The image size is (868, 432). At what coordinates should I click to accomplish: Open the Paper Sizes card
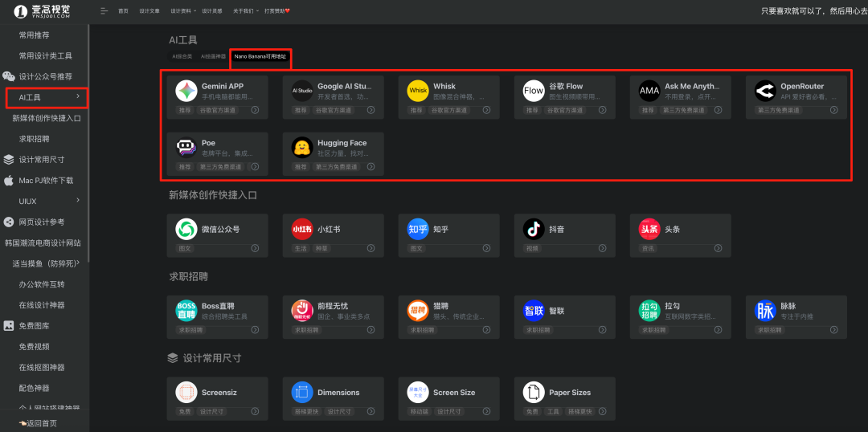tap(565, 397)
